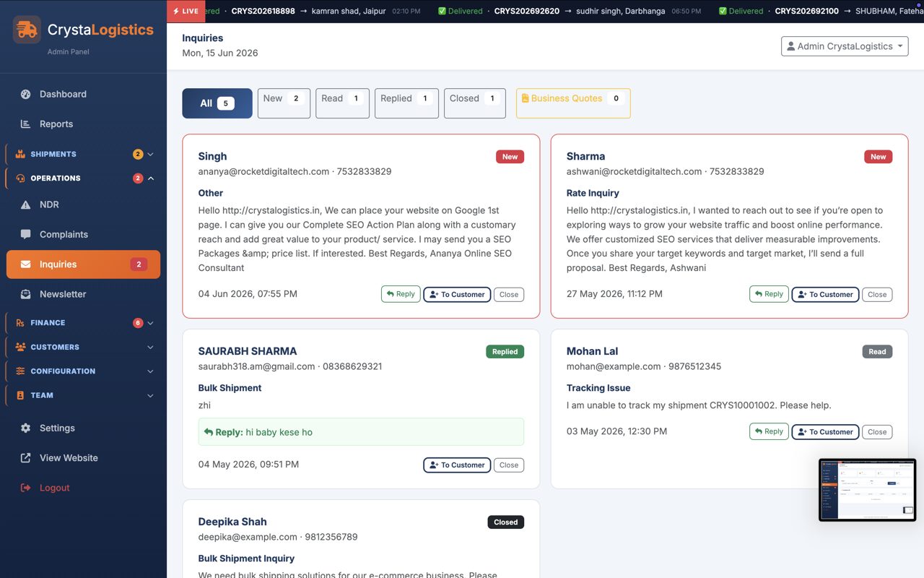Image resolution: width=924 pixels, height=578 pixels.
Task: Open Reports chart icon in sidebar
Action: [26, 124]
